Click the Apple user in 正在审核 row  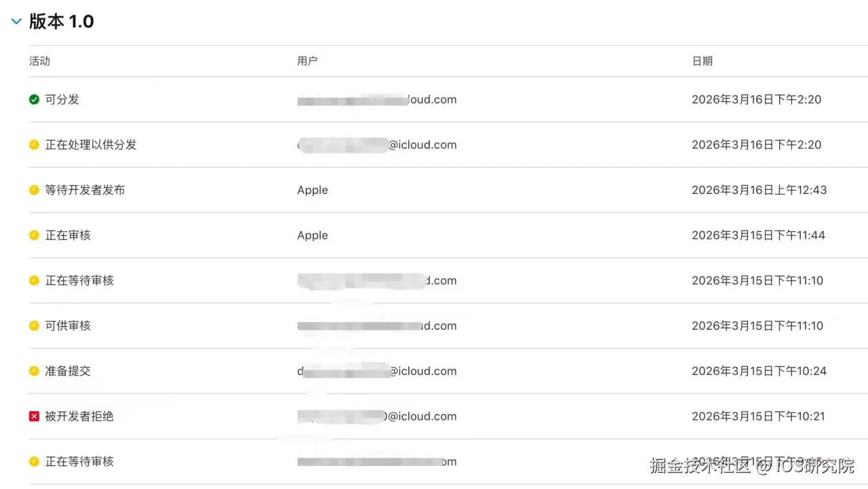313,235
